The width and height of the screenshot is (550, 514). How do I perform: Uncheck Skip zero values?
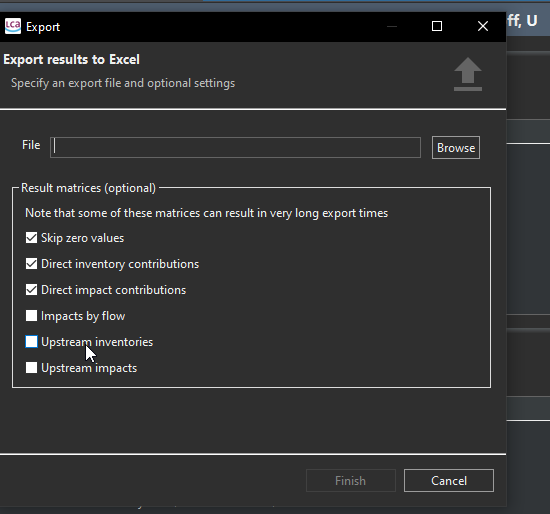[x=32, y=238]
